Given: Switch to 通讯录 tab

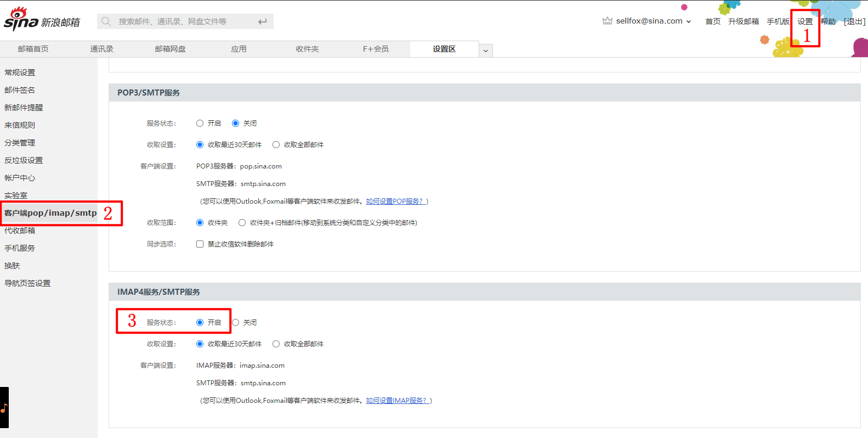Looking at the screenshot, I should (x=101, y=49).
